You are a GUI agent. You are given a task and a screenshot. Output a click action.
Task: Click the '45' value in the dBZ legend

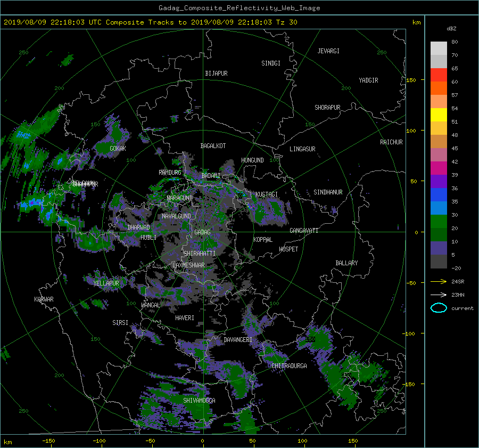pyautogui.click(x=455, y=148)
